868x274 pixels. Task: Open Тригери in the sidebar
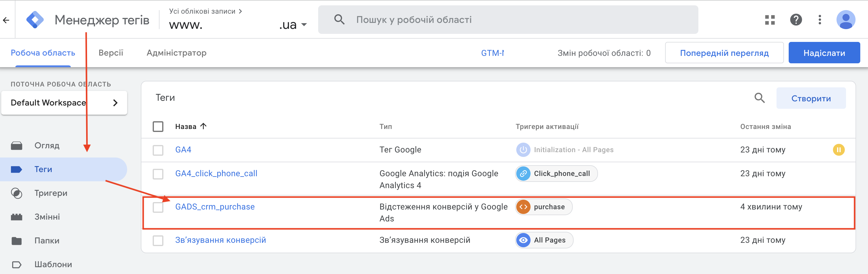pyautogui.click(x=51, y=193)
